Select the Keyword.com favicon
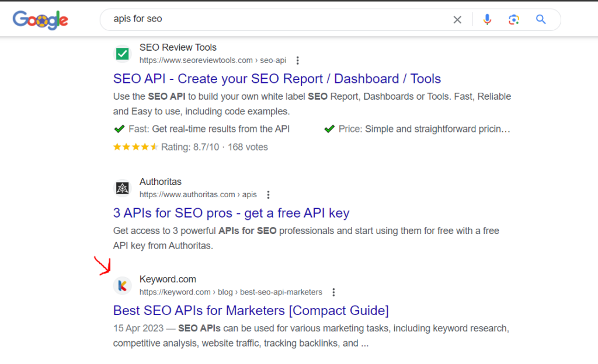Viewport: 598px width, 364px height. pyautogui.click(x=123, y=285)
